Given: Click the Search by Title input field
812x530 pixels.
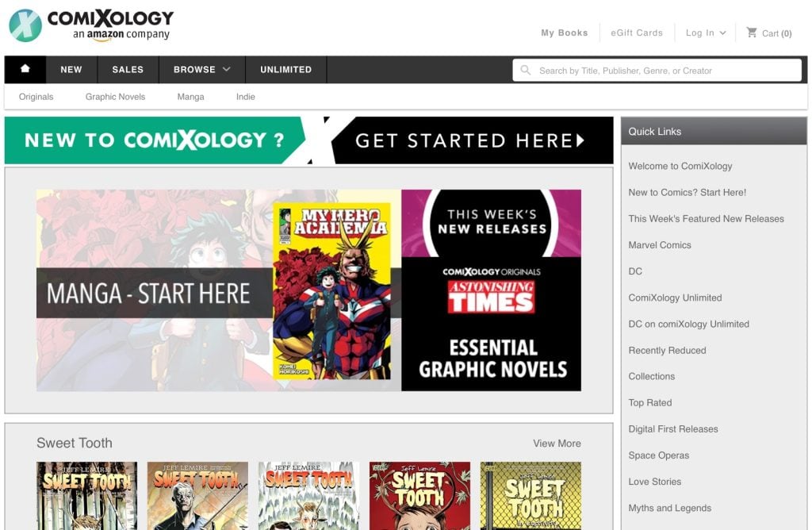Looking at the screenshot, I should click(x=657, y=70).
